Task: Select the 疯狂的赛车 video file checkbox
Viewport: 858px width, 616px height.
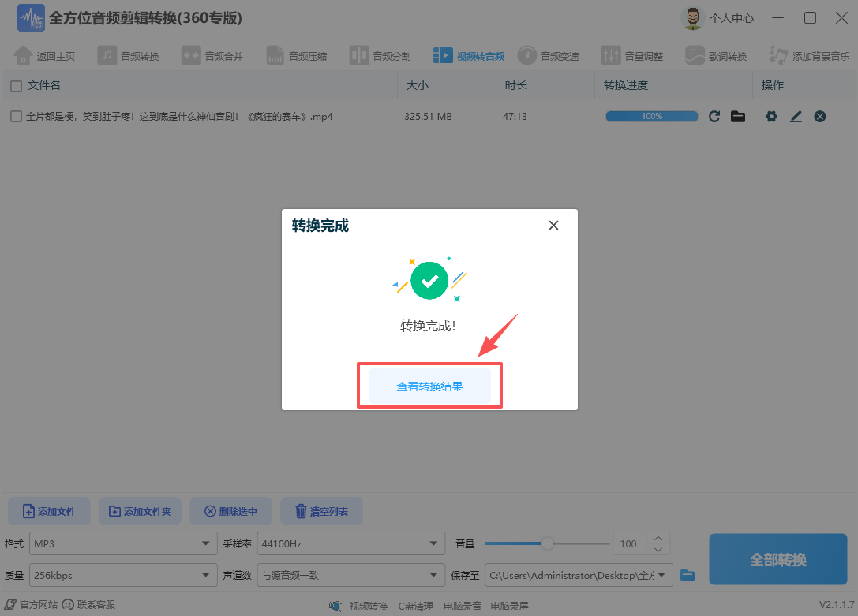Action: click(x=14, y=116)
